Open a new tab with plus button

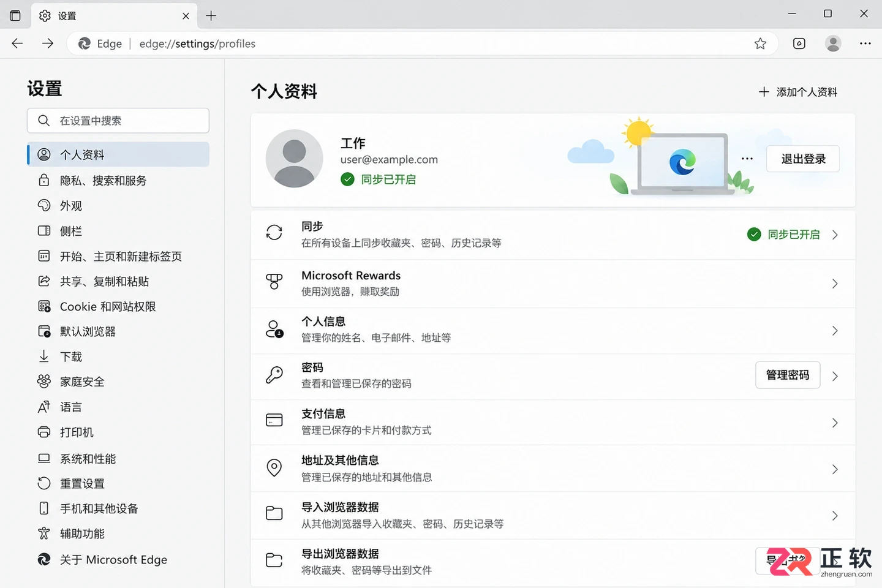211,16
